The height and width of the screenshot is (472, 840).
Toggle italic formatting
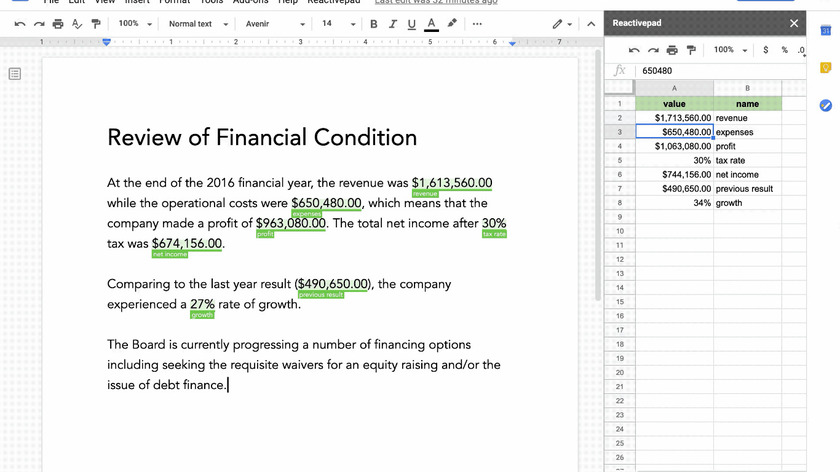pyautogui.click(x=393, y=24)
